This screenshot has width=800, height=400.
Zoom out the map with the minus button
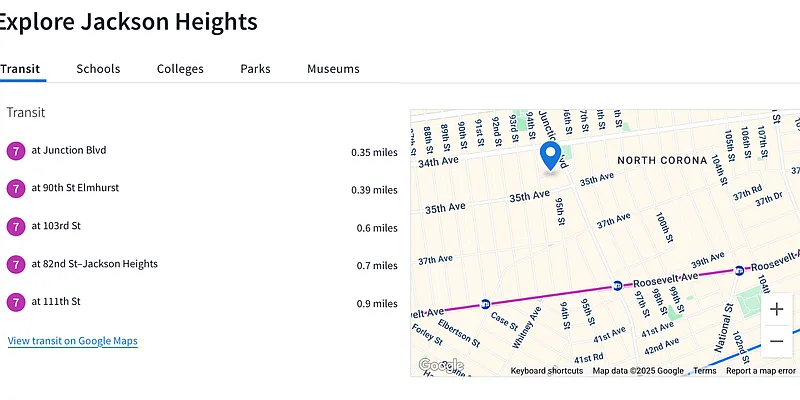[x=777, y=341]
